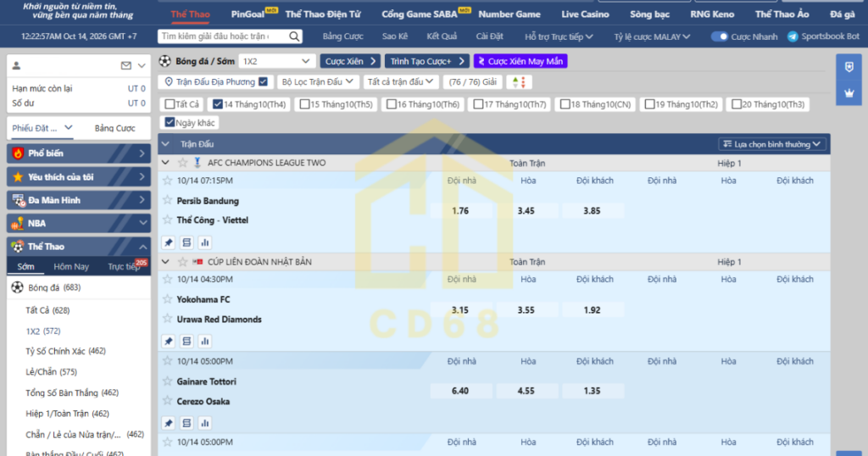868x456 pixels.
Task: Collapse the AFC Champions League Two section
Action: pos(165,163)
